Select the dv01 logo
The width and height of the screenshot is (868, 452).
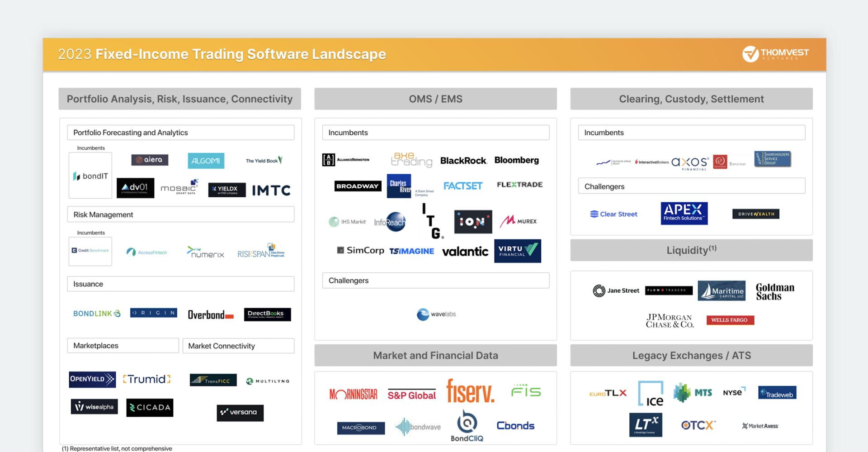point(135,188)
